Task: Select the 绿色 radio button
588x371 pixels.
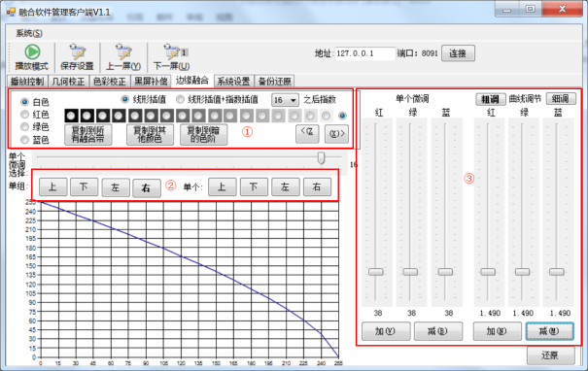Action: tap(24, 126)
